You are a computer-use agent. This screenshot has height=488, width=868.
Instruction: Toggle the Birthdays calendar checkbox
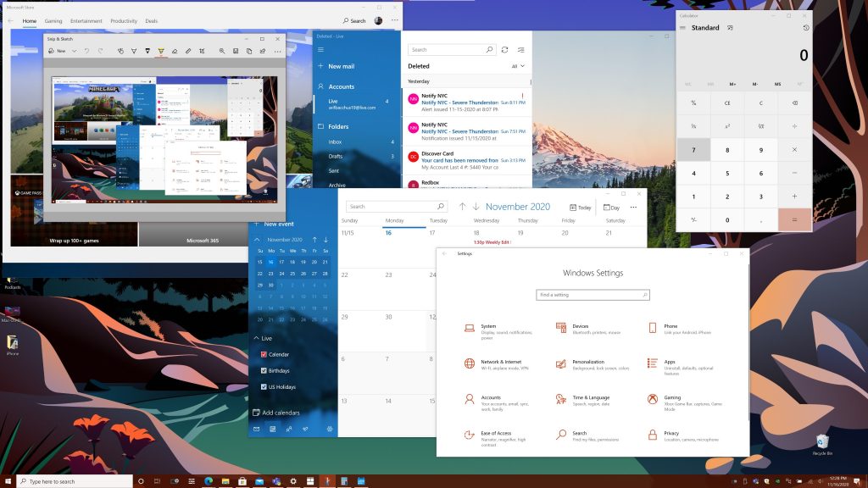point(264,371)
